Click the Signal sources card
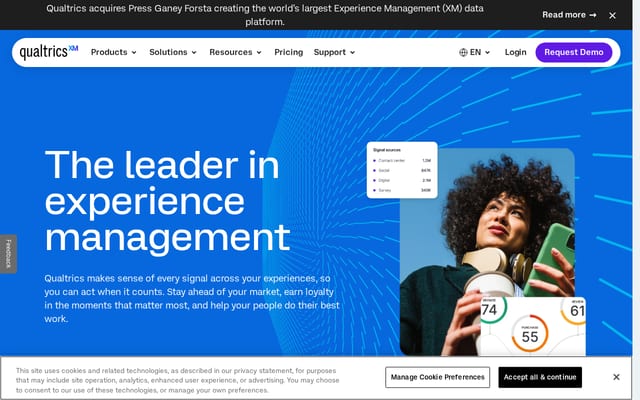The width and height of the screenshot is (640, 400). [402, 170]
